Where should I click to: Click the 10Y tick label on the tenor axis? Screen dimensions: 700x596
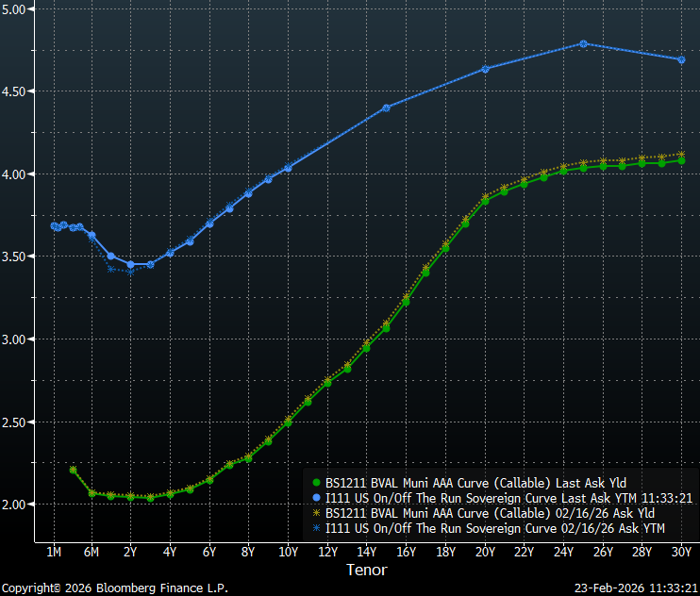pos(288,552)
